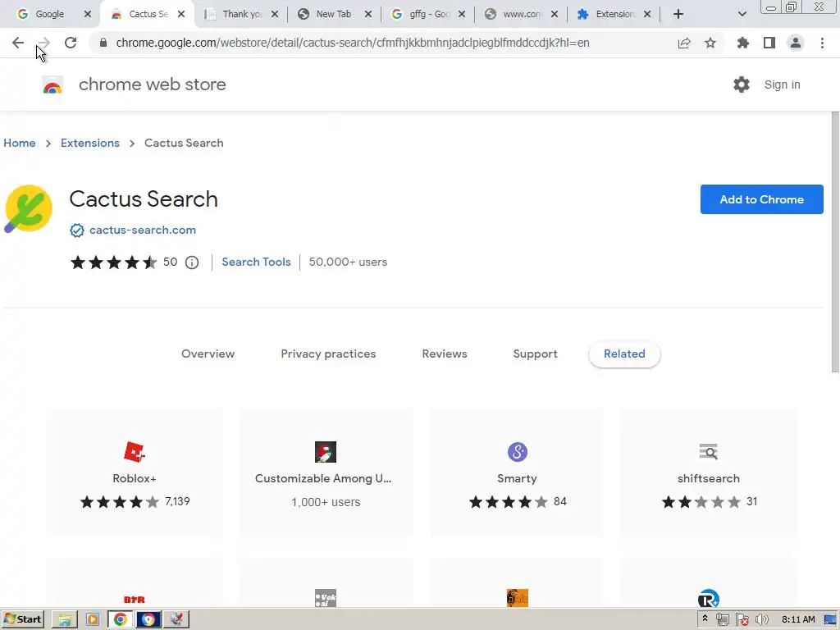Switch to the Thank you tab
This screenshot has width=840, height=630.
(x=243, y=14)
